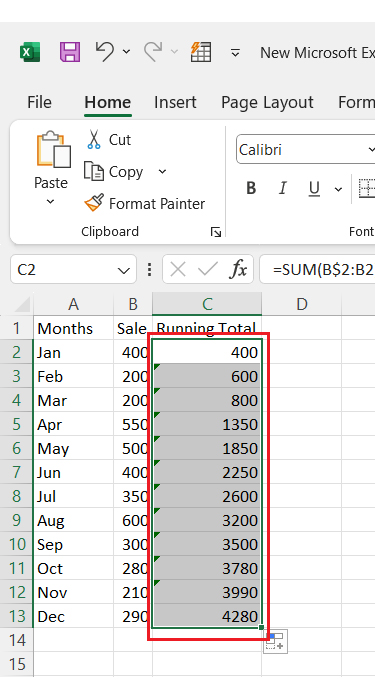The width and height of the screenshot is (375, 699).
Task: Select the May cell
Action: 74,448
